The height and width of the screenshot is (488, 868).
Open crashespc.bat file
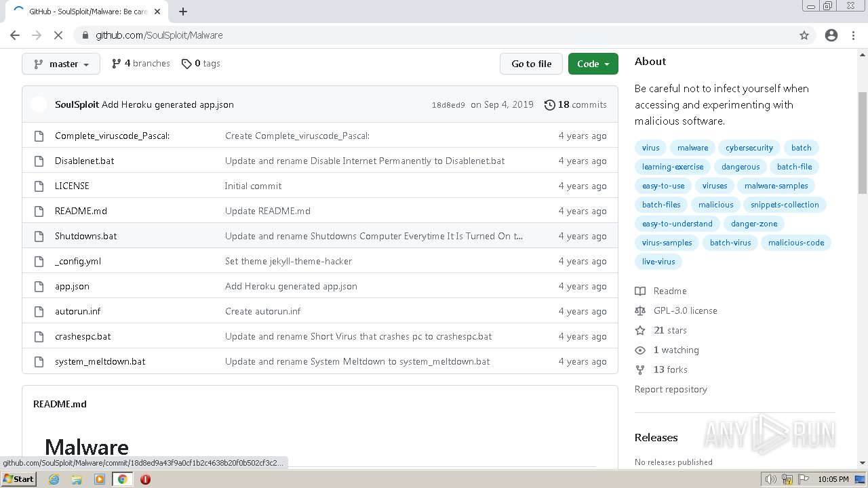click(83, 336)
